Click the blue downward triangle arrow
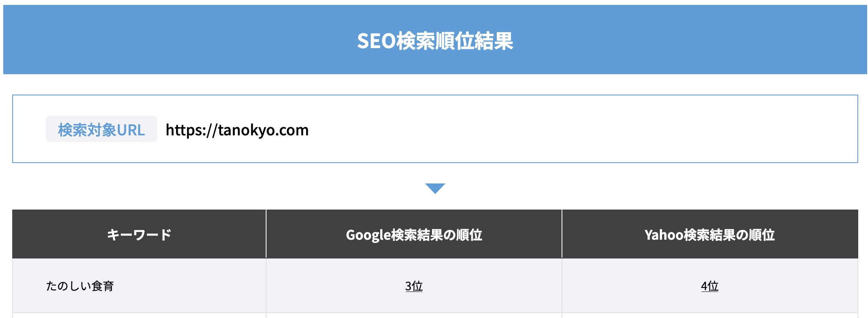Screen dimensions: 868x318 pyautogui.click(x=435, y=188)
